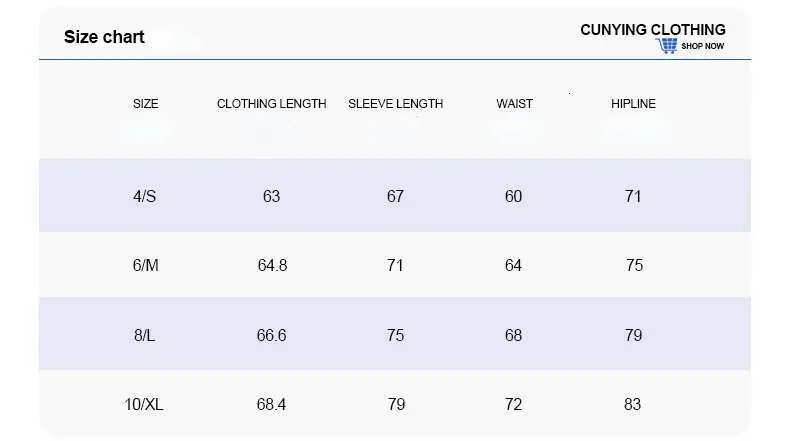Click waist value 72
The height and width of the screenshot is (441, 790).
513,404
